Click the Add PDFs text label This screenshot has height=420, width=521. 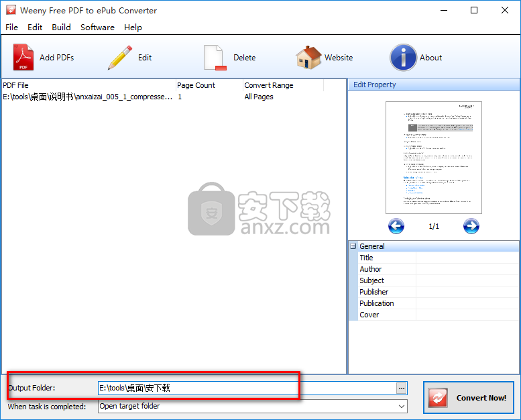click(x=57, y=58)
